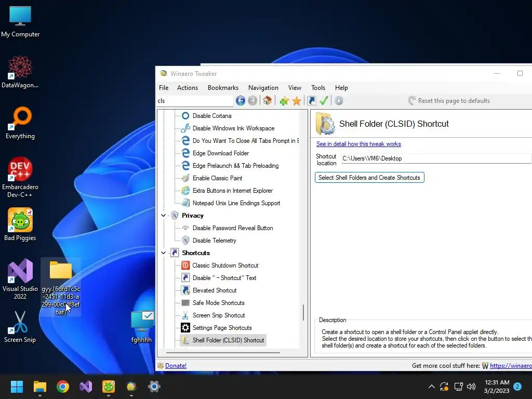Open 'See in detail how this tweak works'
The image size is (532, 399).
[358, 144]
